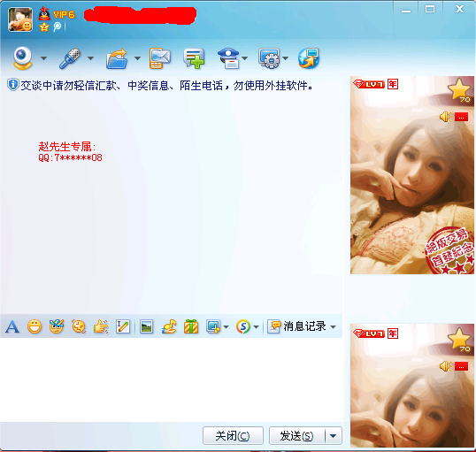Image resolution: width=476 pixels, height=452 pixels.
Task: Open the report/police cap icon
Action: tap(228, 58)
